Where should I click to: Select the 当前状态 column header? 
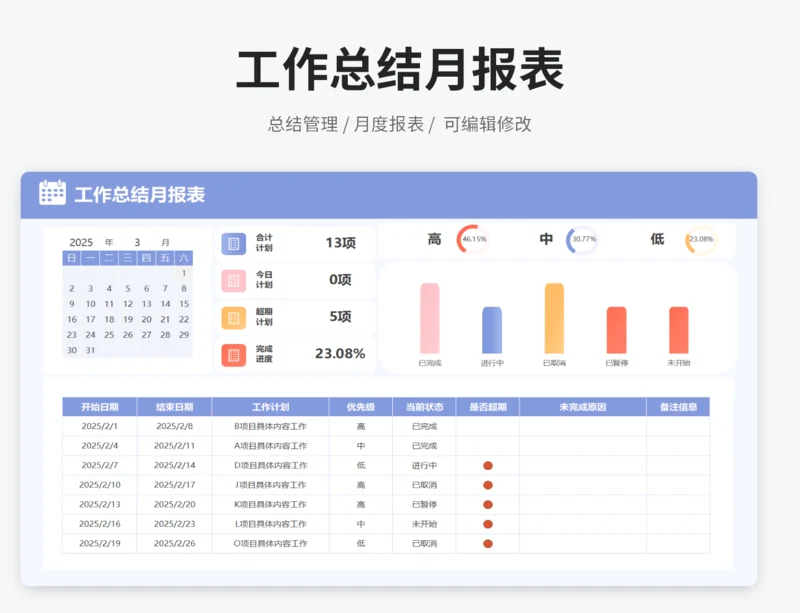(424, 407)
